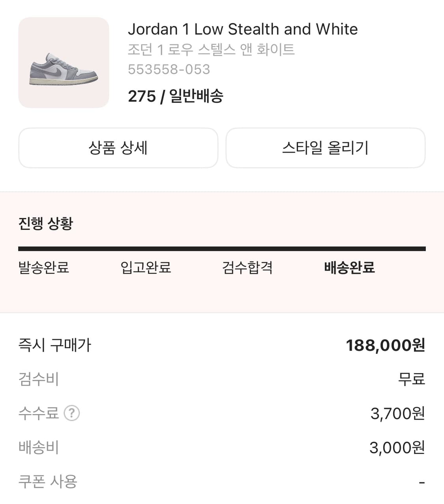
Task: Click the black delivery progress bar
Action: click(222, 249)
